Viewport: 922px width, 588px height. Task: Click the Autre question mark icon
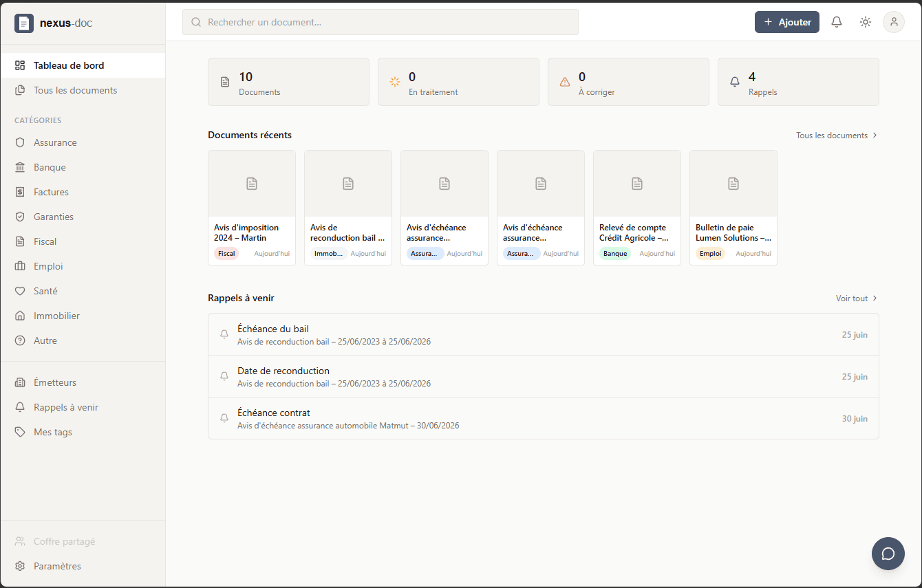tap(20, 340)
